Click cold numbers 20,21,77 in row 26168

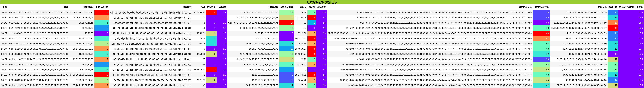click(x=201, y=80)
